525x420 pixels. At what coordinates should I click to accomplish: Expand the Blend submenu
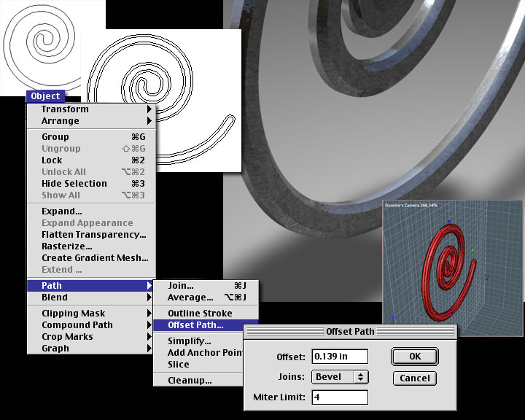pos(55,297)
